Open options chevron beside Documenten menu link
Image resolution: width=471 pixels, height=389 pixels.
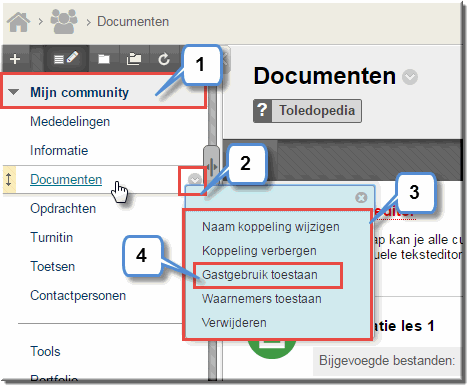coord(195,180)
